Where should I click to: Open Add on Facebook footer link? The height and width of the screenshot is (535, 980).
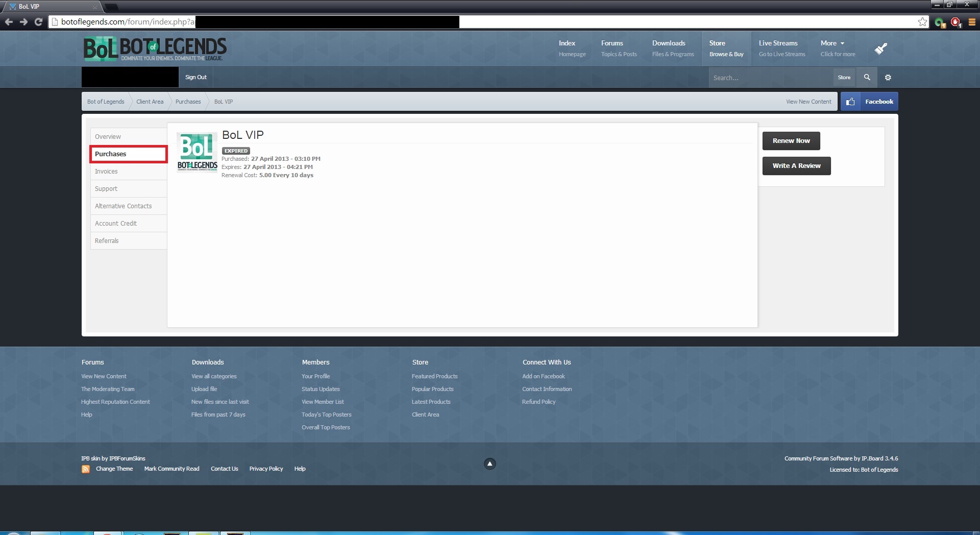[543, 376]
